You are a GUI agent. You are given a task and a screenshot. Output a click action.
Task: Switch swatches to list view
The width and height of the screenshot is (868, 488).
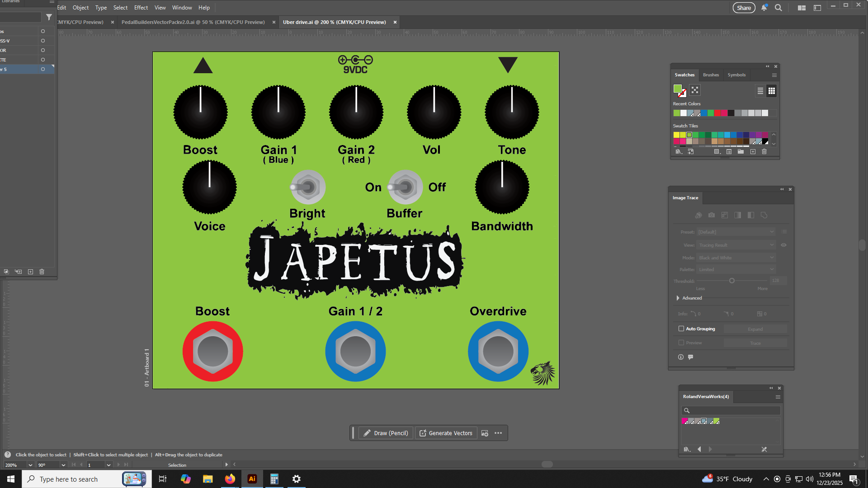coord(760,91)
